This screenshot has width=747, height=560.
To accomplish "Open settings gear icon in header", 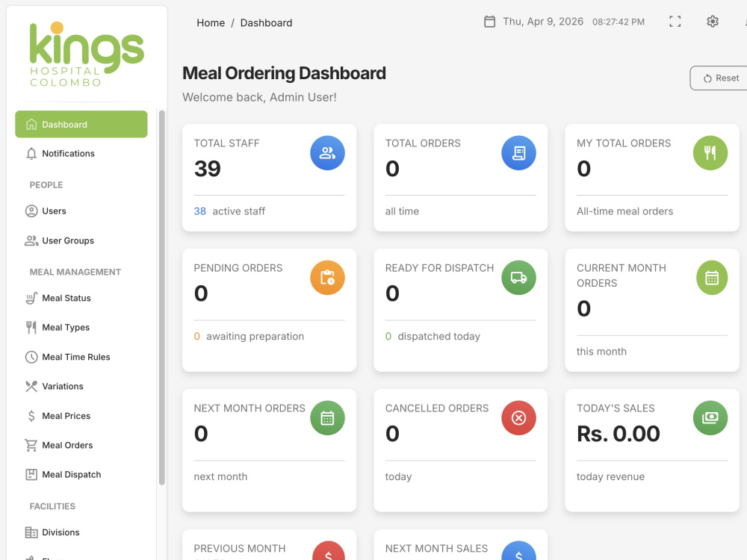I will click(712, 22).
